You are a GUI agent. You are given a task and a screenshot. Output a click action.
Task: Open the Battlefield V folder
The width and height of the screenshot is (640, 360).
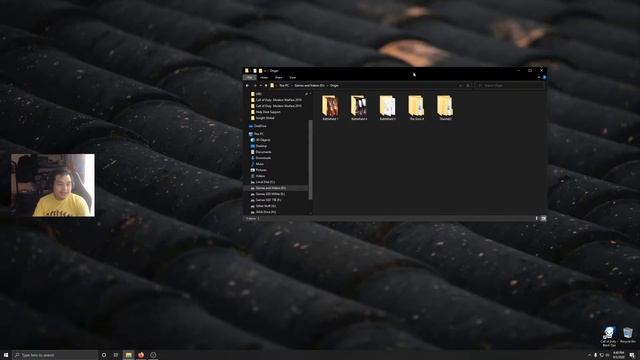click(x=387, y=108)
